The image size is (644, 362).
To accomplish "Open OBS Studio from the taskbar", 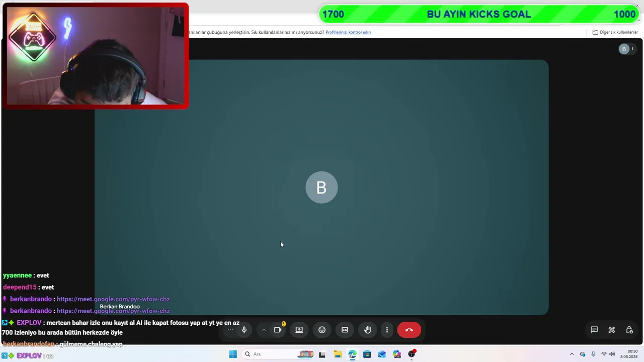I will [412, 354].
